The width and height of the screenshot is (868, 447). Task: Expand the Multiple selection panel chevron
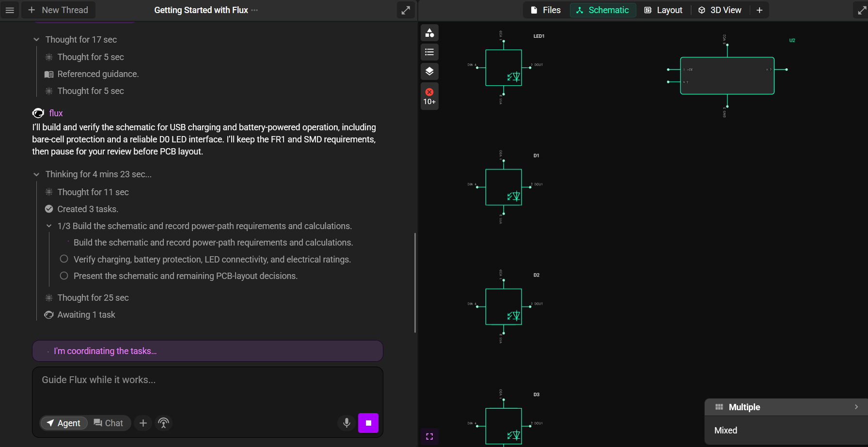(856, 407)
